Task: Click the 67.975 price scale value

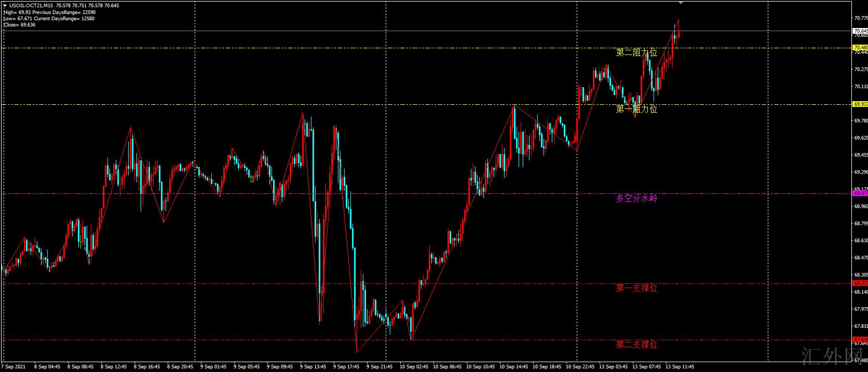Action: coord(860,309)
